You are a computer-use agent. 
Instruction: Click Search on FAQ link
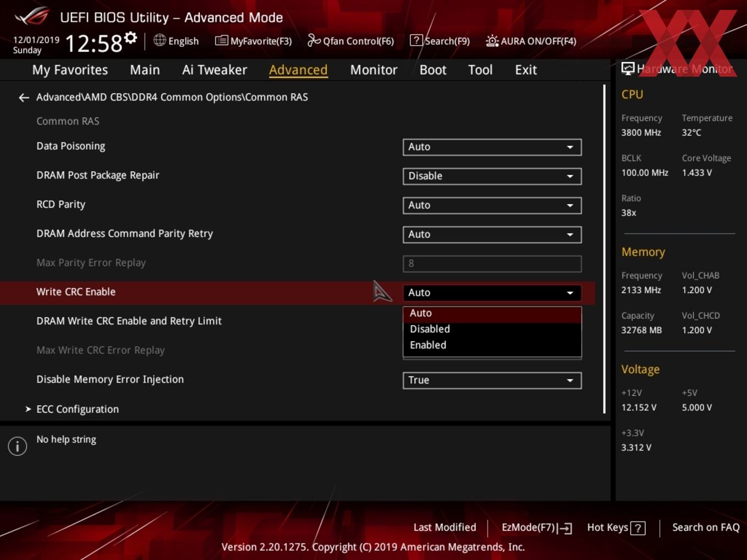pyautogui.click(x=706, y=528)
